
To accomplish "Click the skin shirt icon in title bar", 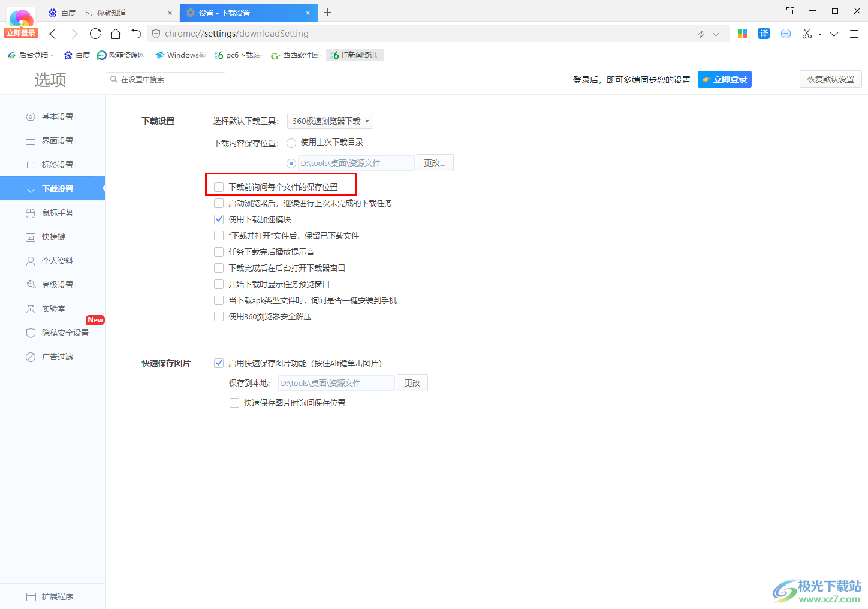I will 790,11.
